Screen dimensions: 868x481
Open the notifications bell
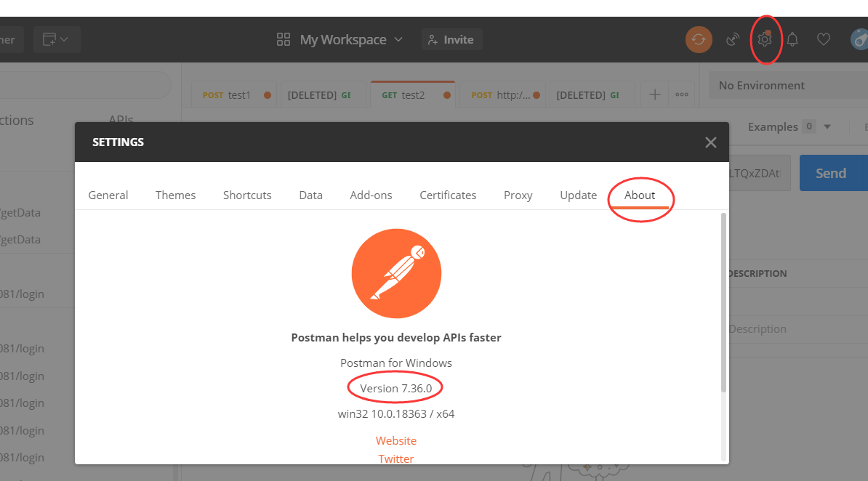click(792, 40)
